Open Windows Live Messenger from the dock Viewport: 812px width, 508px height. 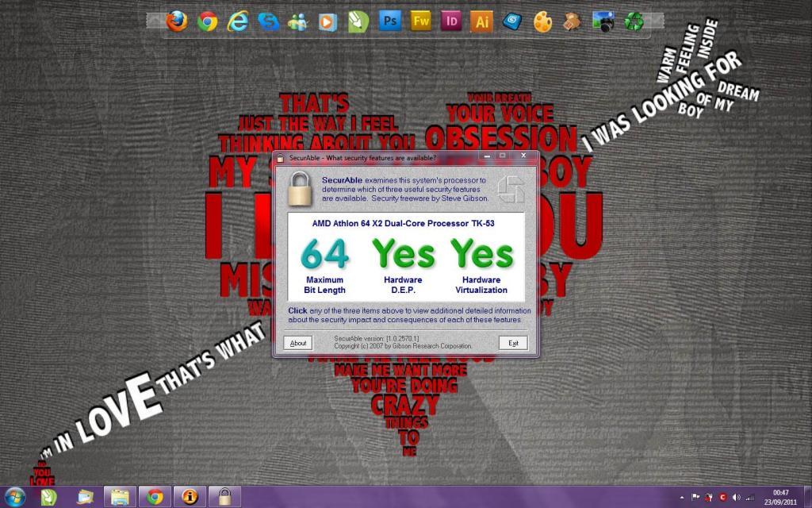point(298,21)
